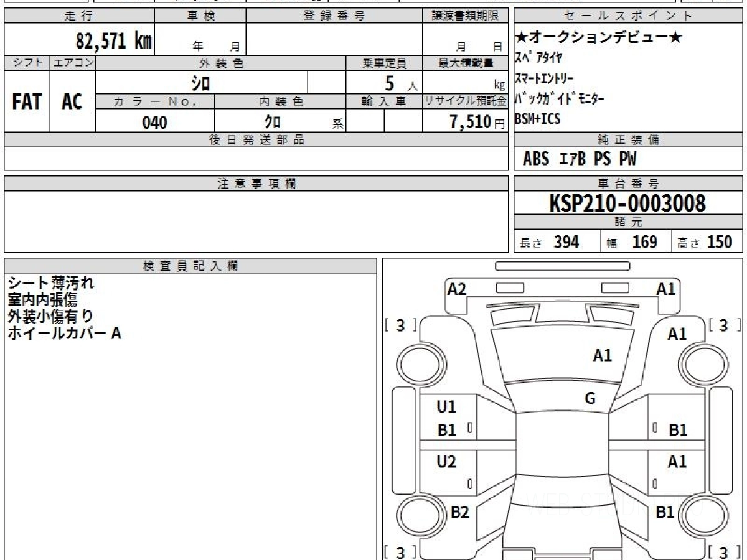The image size is (747, 560).
Task: Click the A2 mark on front bumper
Action: coord(457,289)
